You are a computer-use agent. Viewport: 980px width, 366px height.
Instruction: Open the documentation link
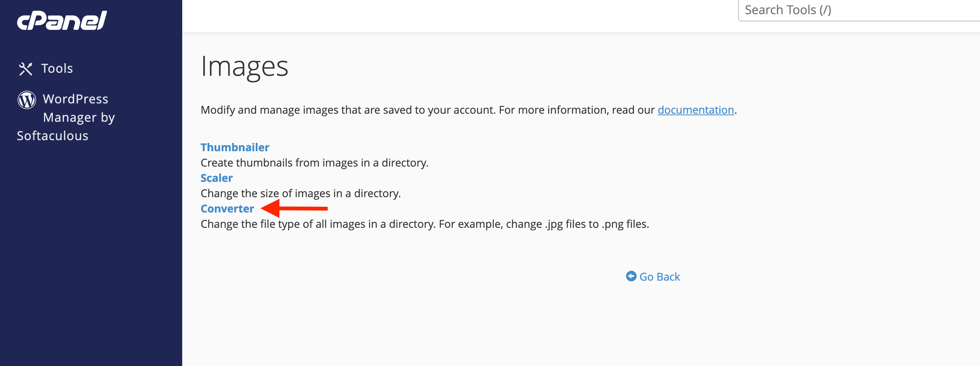point(696,110)
